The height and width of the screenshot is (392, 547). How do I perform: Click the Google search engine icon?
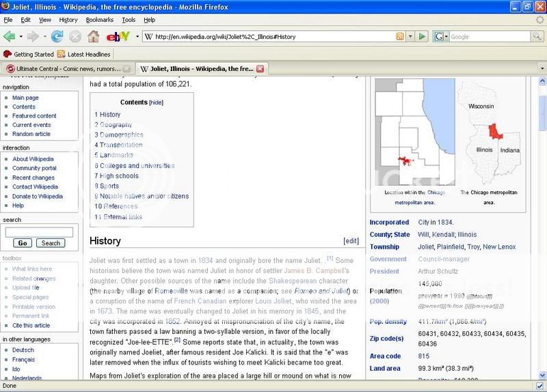point(438,37)
